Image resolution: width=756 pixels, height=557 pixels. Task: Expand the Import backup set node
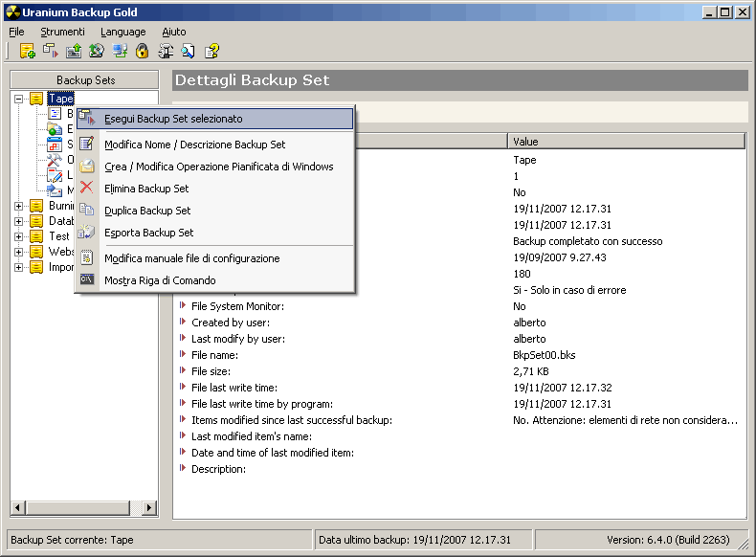coord(19,268)
